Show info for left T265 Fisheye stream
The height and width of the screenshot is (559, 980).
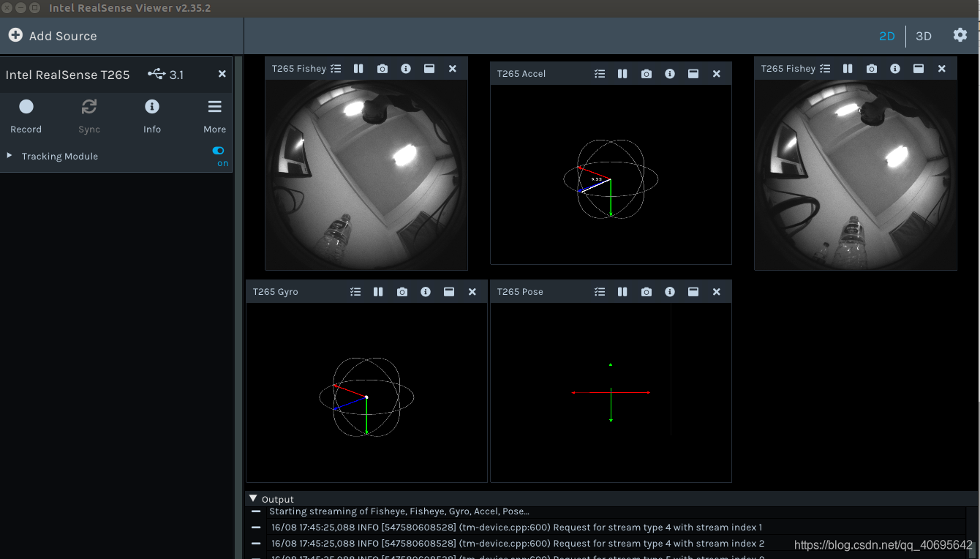click(x=405, y=69)
